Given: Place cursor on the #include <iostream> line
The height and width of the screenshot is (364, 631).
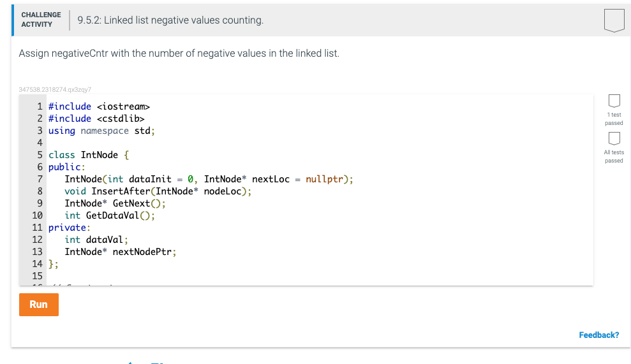Looking at the screenshot, I should pos(99,106).
